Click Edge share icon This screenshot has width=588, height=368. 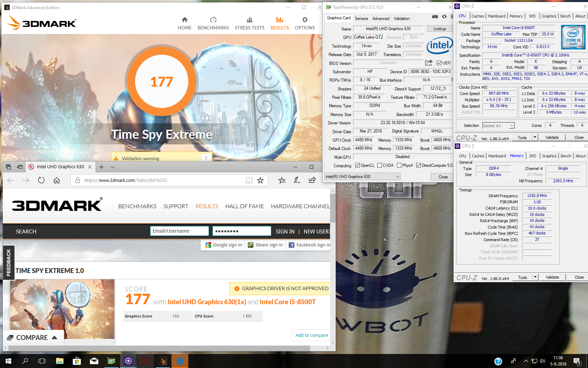coord(312,180)
